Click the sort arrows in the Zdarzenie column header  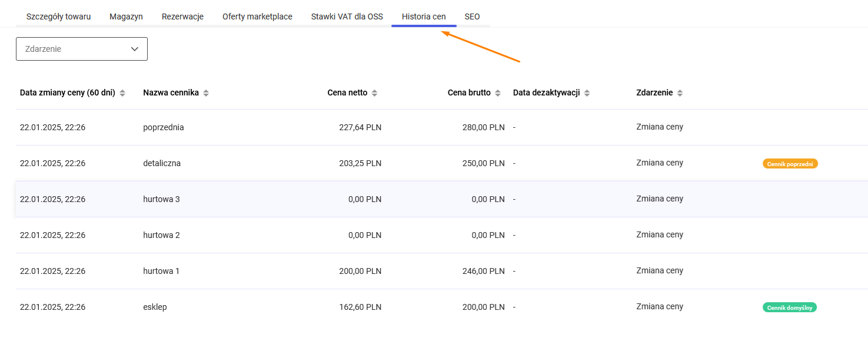pos(680,93)
